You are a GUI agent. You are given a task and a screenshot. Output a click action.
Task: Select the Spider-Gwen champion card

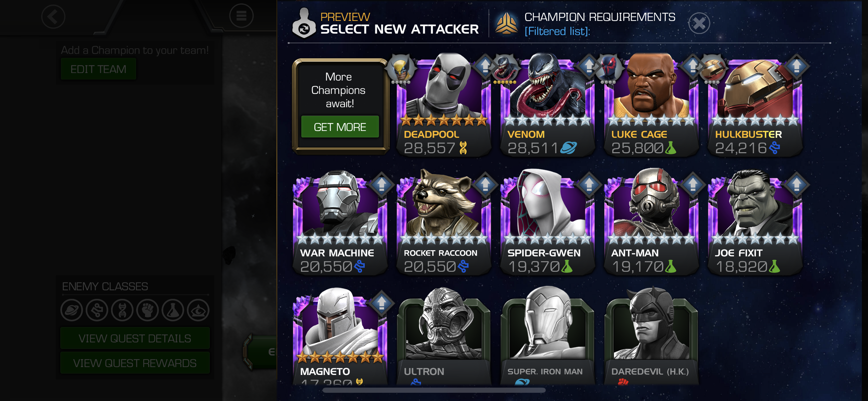(547, 223)
